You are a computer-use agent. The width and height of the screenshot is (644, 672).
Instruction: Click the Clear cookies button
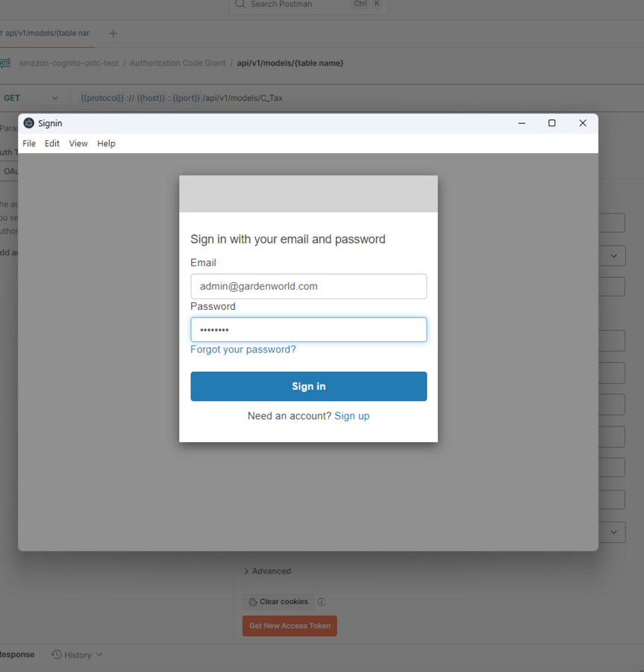click(x=278, y=602)
